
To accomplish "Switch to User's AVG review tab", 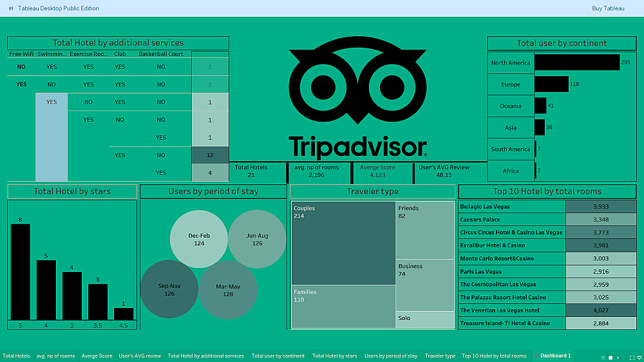I will click(140, 356).
